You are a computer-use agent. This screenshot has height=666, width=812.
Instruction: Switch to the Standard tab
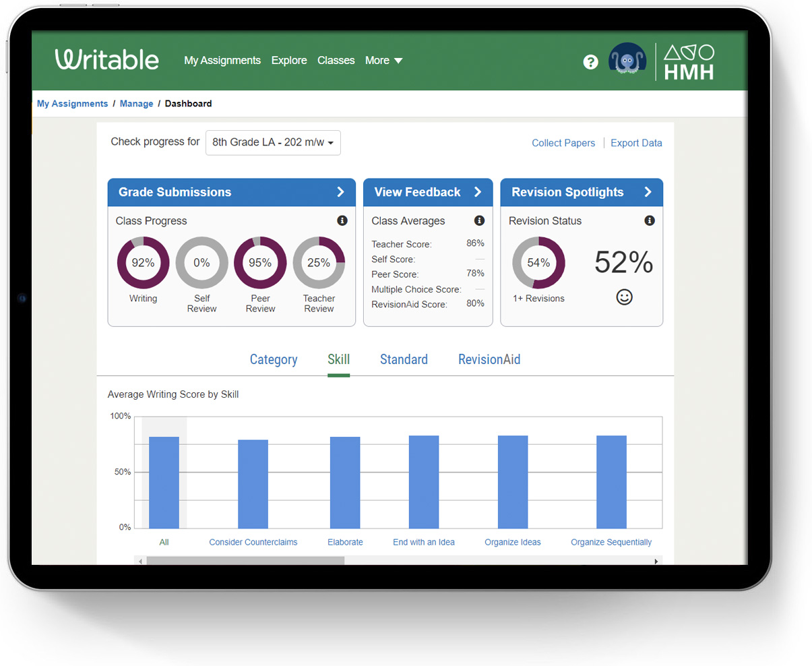pos(404,359)
